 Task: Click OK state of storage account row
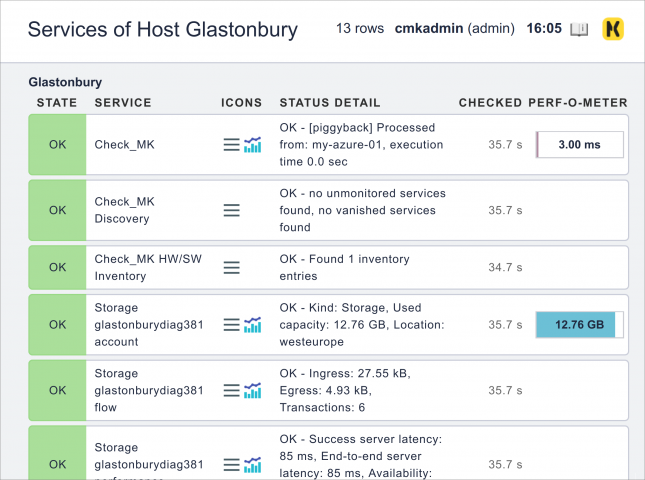click(57, 325)
